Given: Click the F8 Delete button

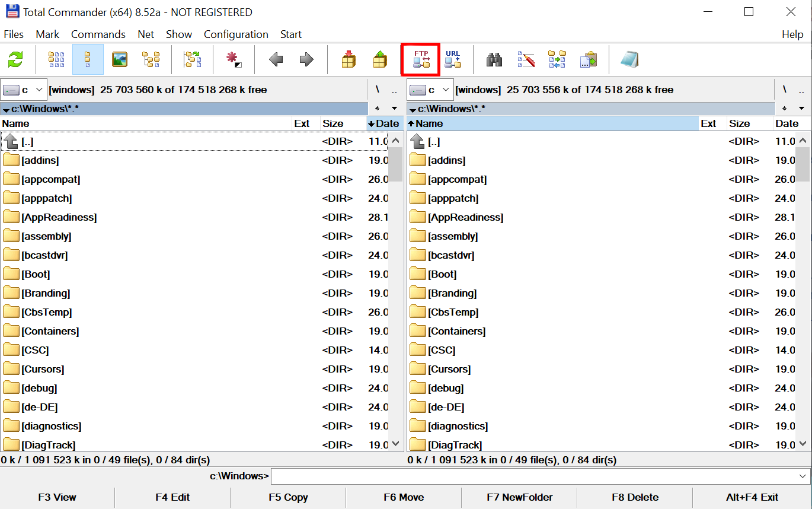Looking at the screenshot, I should pyautogui.click(x=635, y=497).
